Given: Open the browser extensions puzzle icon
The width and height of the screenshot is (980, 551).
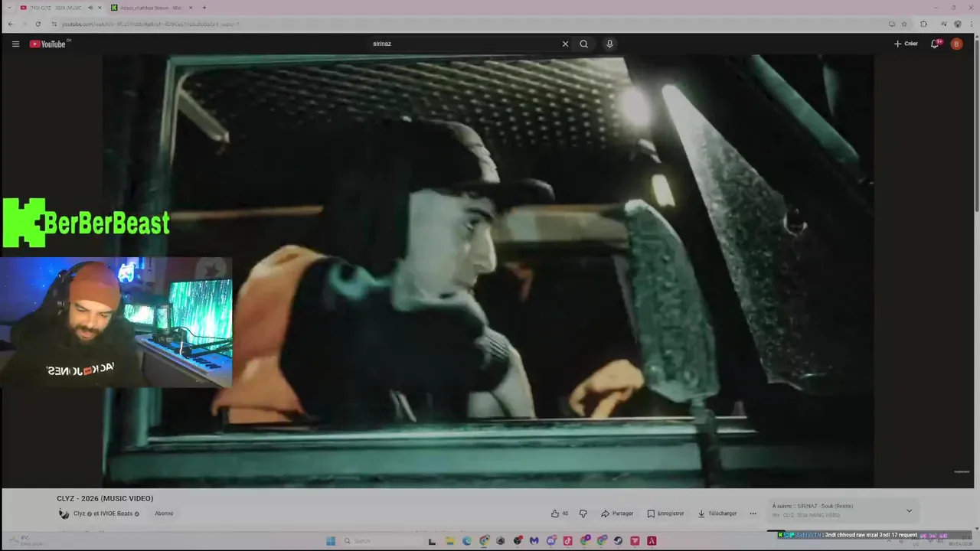Looking at the screenshot, I should pos(923,24).
